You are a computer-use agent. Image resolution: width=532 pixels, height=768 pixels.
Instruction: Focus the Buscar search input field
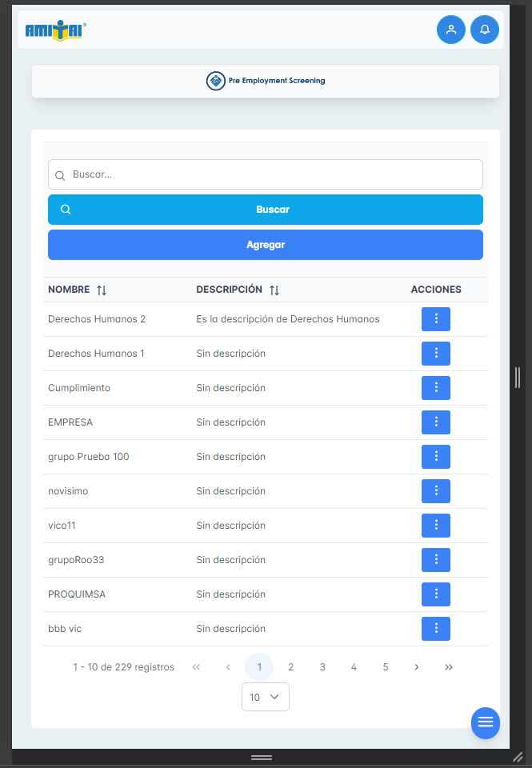pos(272,174)
